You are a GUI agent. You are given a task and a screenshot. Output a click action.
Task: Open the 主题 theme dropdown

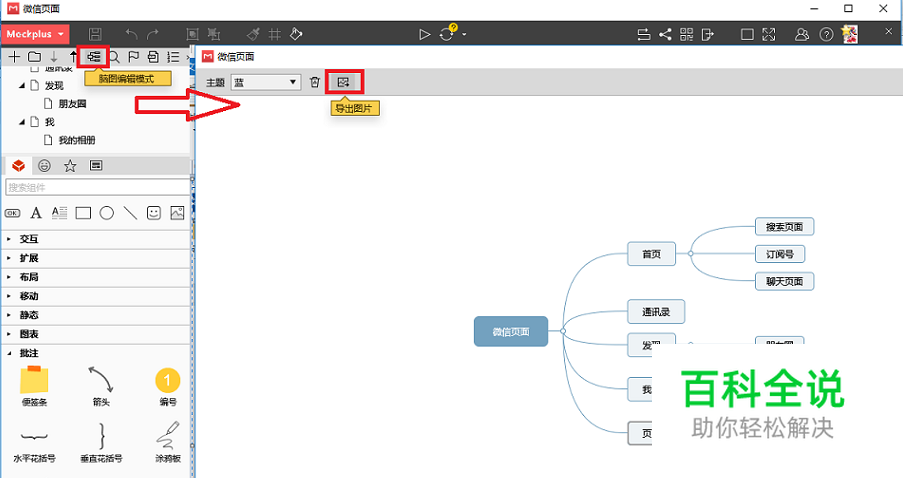pos(266,82)
